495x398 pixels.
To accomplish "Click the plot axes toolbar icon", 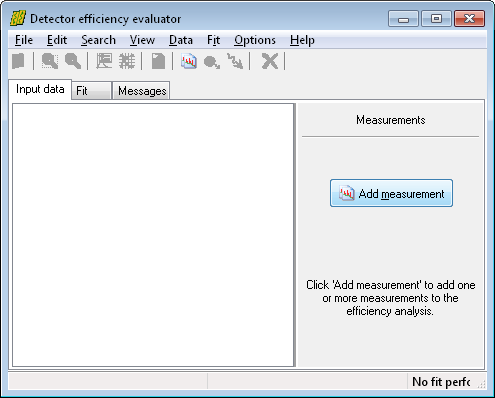I will click(x=104, y=61).
